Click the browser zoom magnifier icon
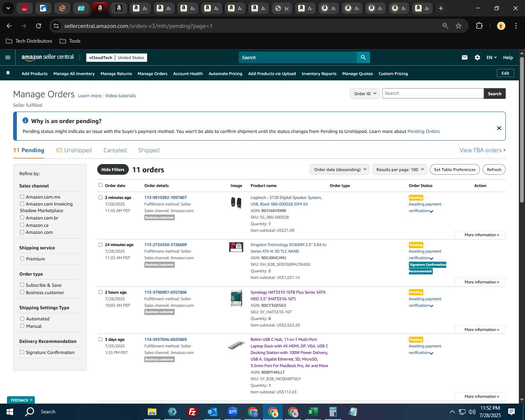525x420 pixels. pos(445,26)
